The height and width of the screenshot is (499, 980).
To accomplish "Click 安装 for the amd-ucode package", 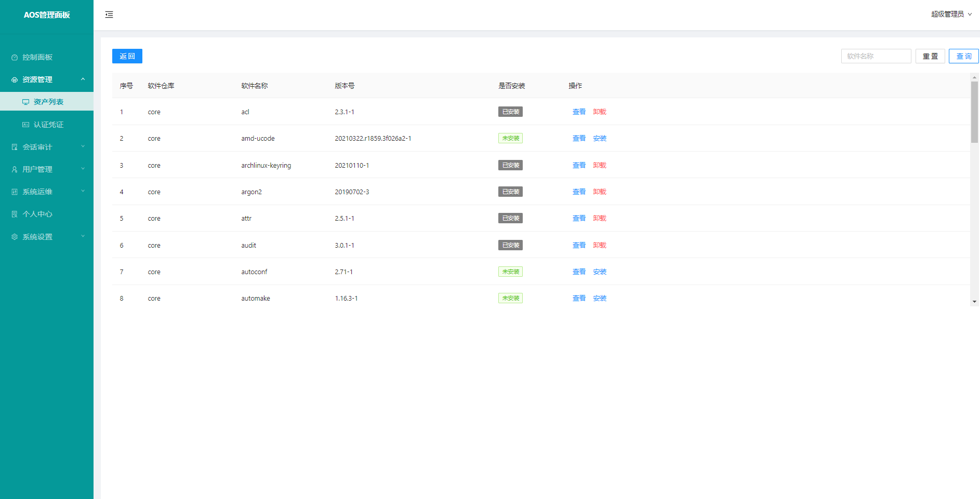I will coord(600,139).
